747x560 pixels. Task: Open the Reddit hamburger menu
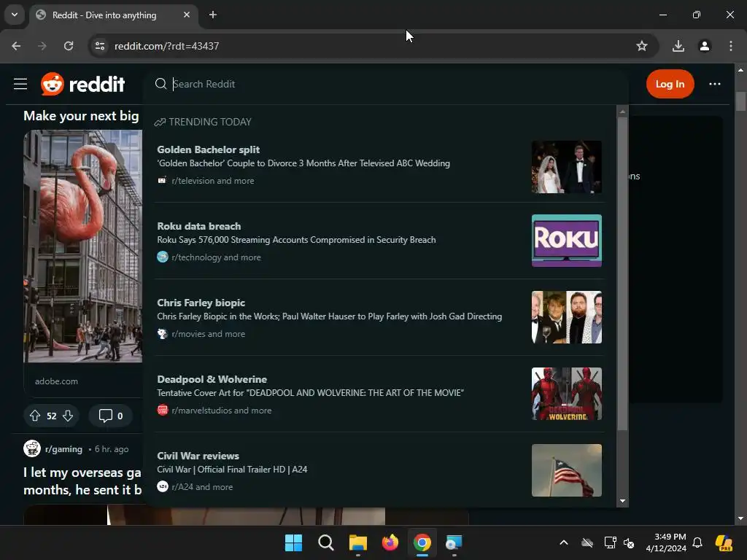tap(20, 84)
